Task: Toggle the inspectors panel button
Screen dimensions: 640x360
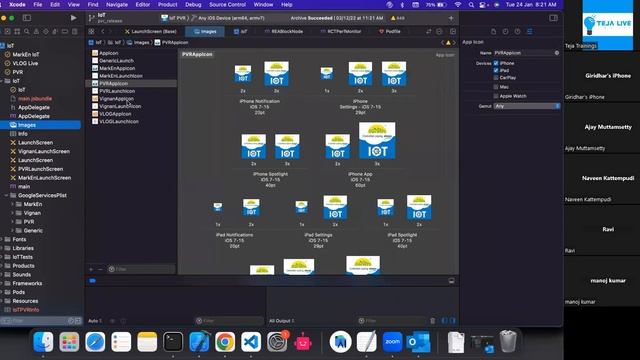Action: pos(553,18)
